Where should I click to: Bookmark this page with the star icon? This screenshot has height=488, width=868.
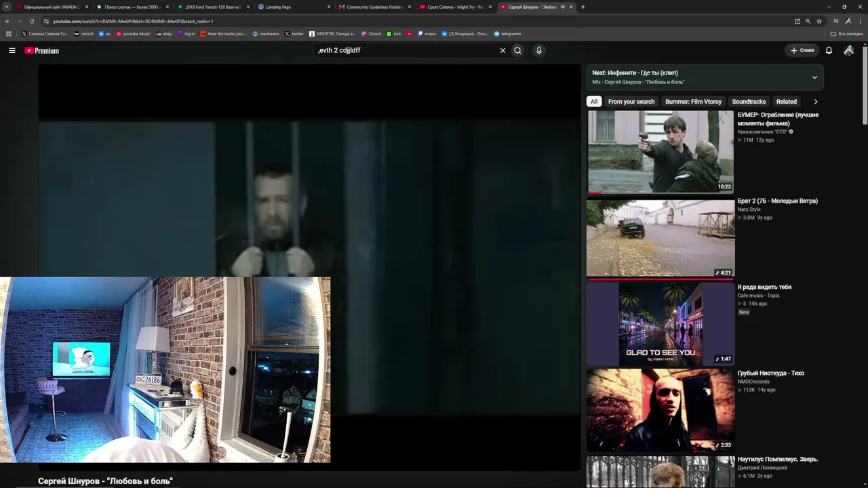coord(819,21)
